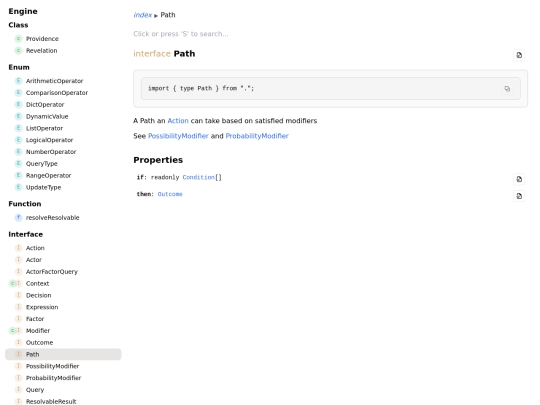Open ActorFactorQuery interface in sidebar
Screen dimensions: 540x405
(52, 271)
